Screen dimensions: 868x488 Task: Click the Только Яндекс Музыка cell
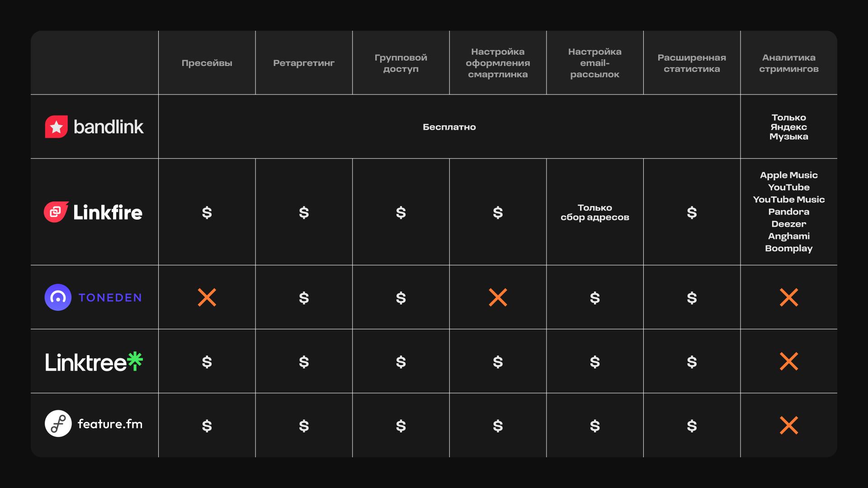tap(789, 127)
